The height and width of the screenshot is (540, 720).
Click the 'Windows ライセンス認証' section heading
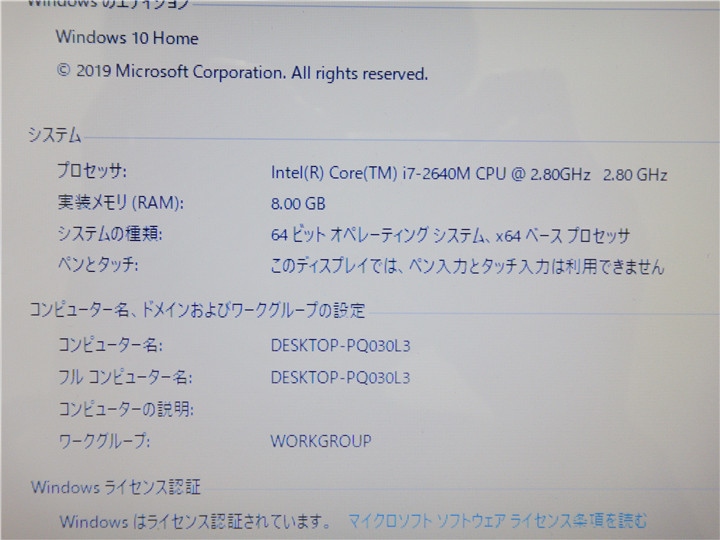[x=116, y=487]
